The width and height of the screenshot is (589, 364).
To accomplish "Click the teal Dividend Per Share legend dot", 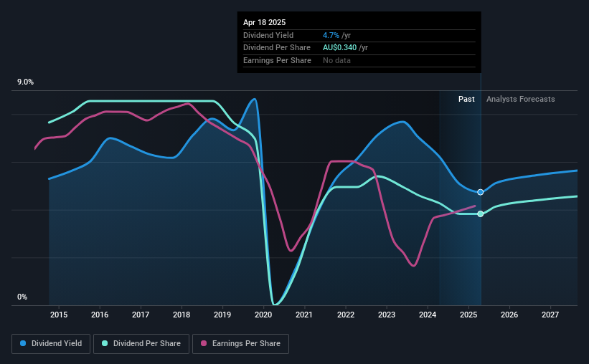I will [105, 343].
